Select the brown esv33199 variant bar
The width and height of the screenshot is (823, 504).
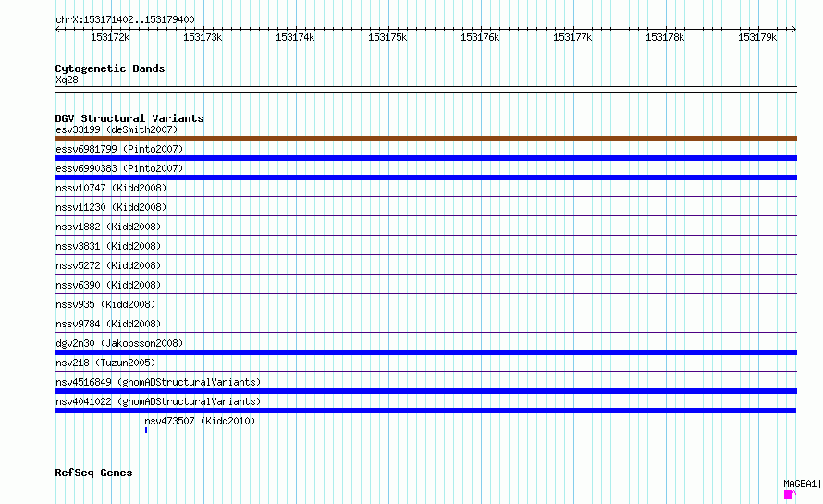pyautogui.click(x=425, y=139)
